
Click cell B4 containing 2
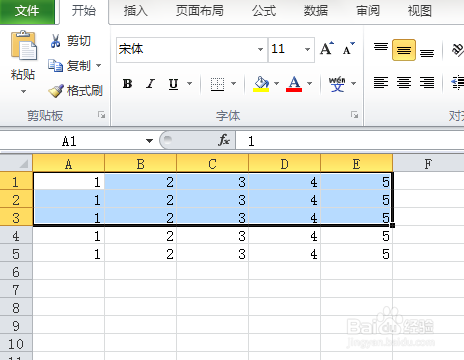click(x=141, y=236)
